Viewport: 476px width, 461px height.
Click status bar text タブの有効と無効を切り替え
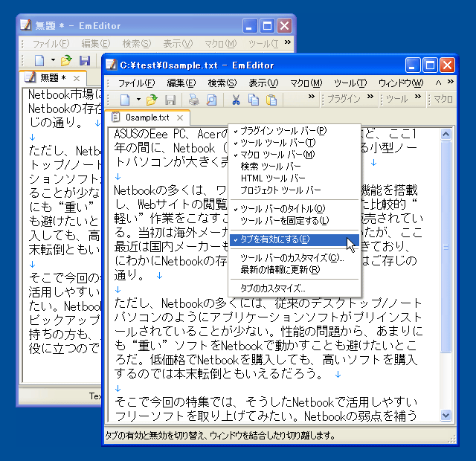[220, 436]
